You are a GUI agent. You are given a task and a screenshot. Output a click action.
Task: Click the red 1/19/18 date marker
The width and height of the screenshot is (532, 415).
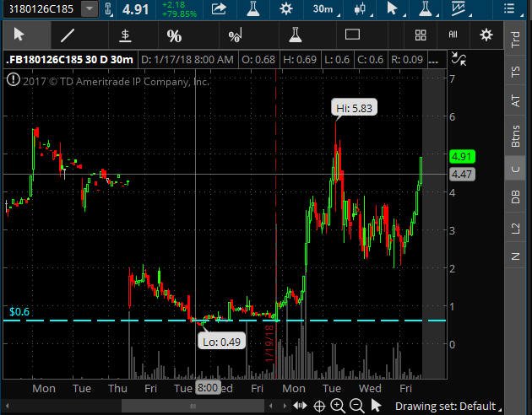coord(269,343)
